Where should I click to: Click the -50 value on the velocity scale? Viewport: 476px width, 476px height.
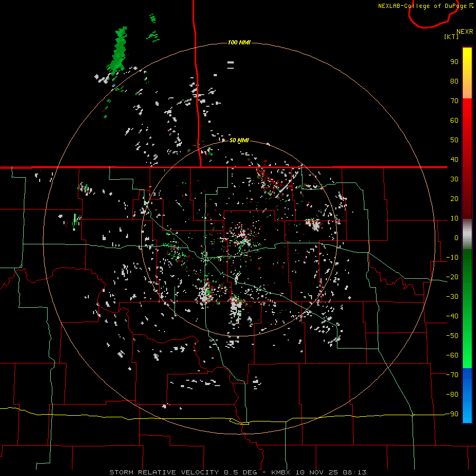[x=452, y=336]
